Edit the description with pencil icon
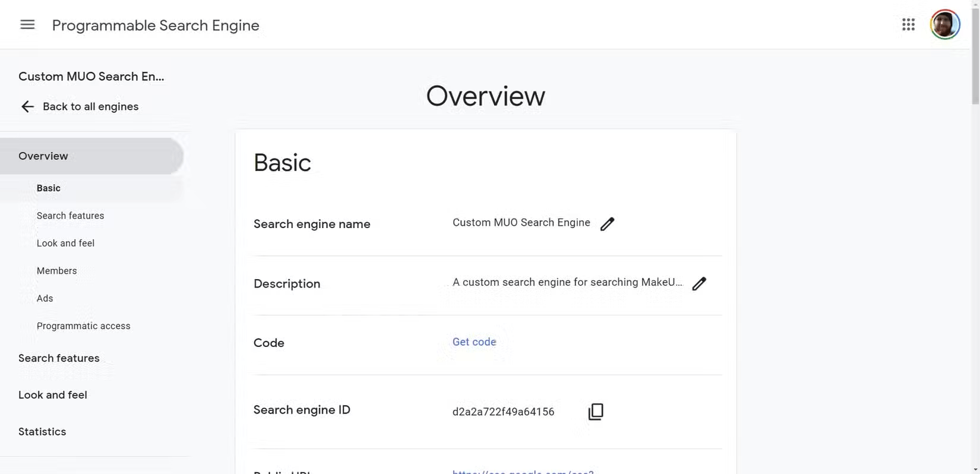Viewport: 980px width, 474px height. 699,283
